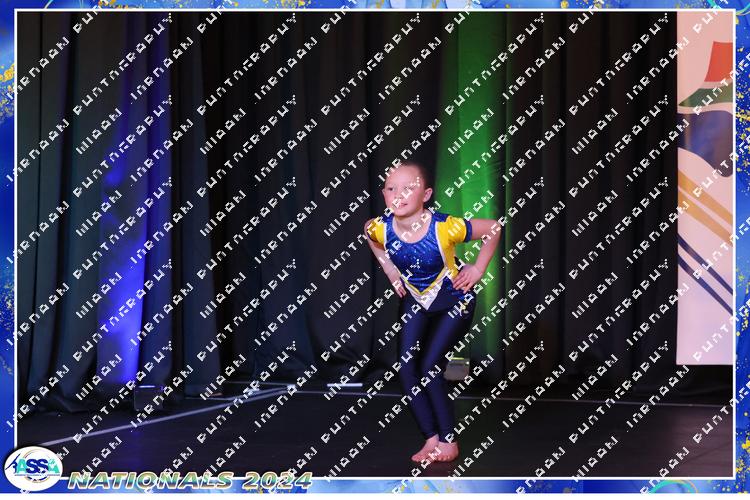Click the ASSA logo badge
Screen dimensions: 750x500
tap(33, 468)
